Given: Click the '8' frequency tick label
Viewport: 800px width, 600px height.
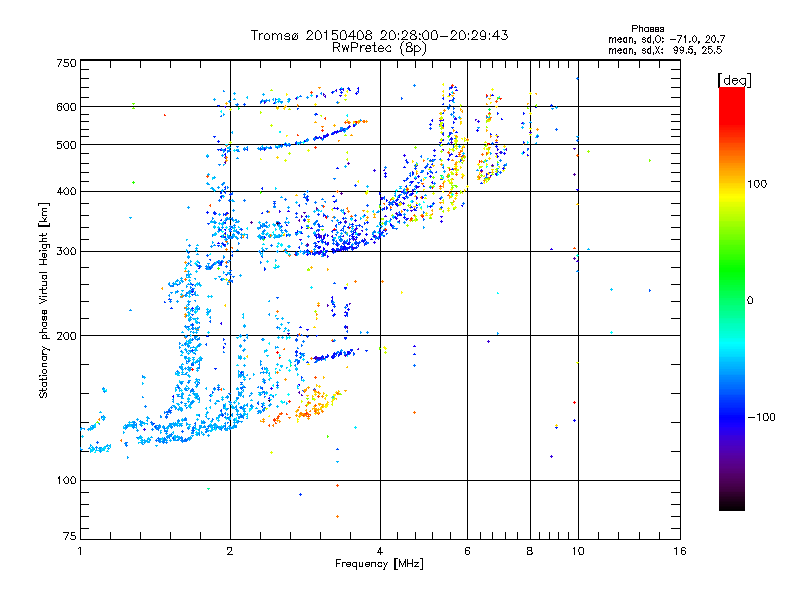Looking at the screenshot, I should click(x=530, y=551).
